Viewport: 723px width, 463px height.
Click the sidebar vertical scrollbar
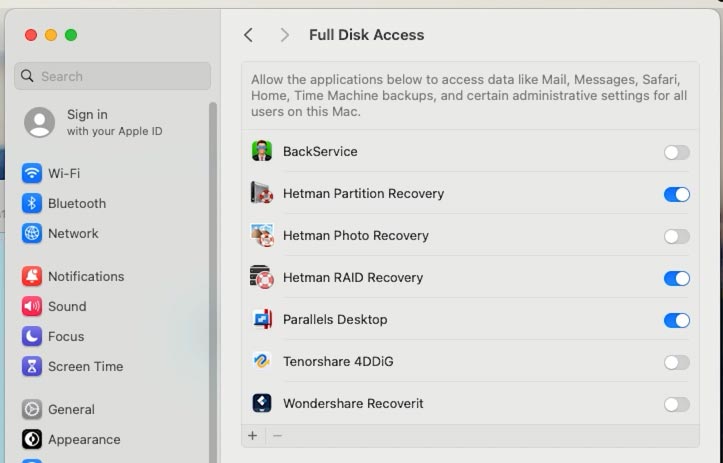tap(213, 281)
